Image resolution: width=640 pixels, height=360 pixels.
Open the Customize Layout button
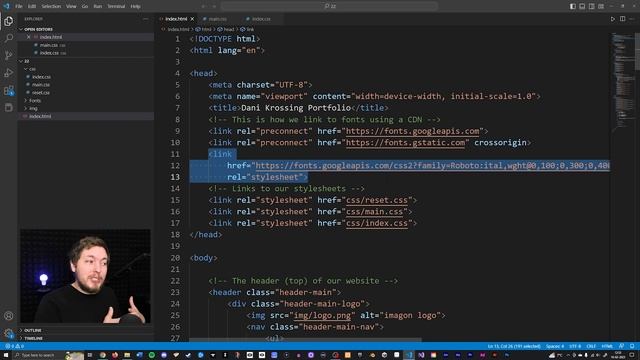click(x=601, y=6)
